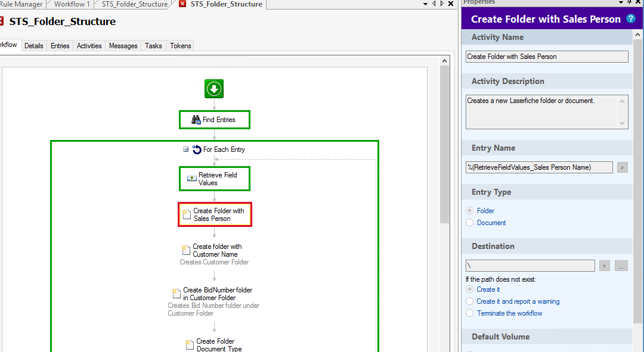Click the Destination browse ellipsis button
Image resolution: width=644 pixels, height=352 pixels.
(x=621, y=266)
